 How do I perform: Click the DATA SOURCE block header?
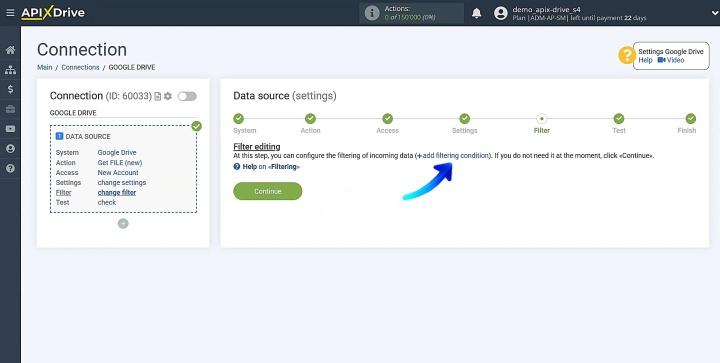click(83, 136)
